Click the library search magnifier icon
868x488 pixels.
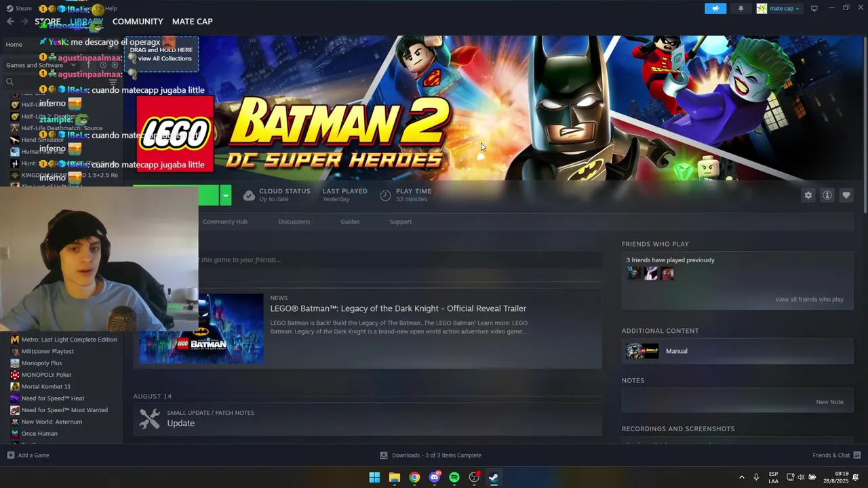[x=9, y=82]
